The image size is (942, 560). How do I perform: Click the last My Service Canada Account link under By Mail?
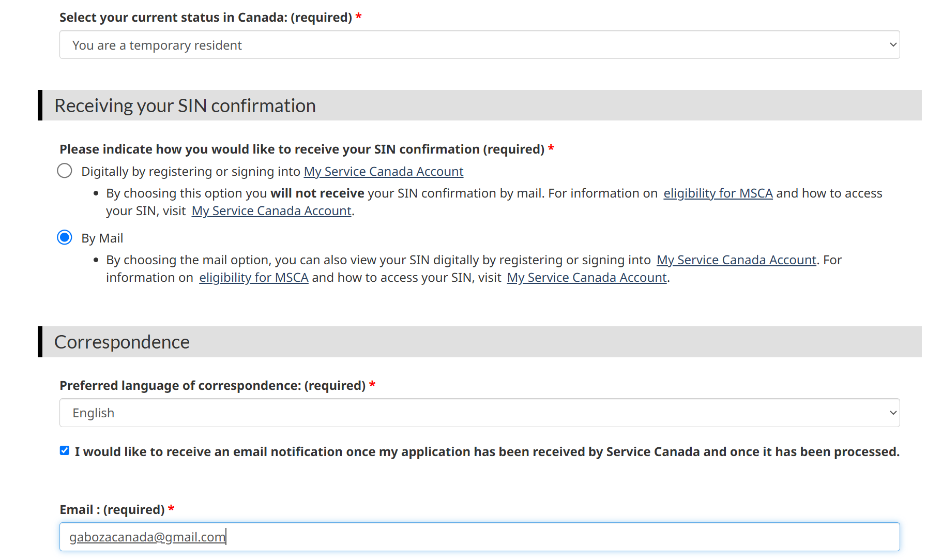587,278
